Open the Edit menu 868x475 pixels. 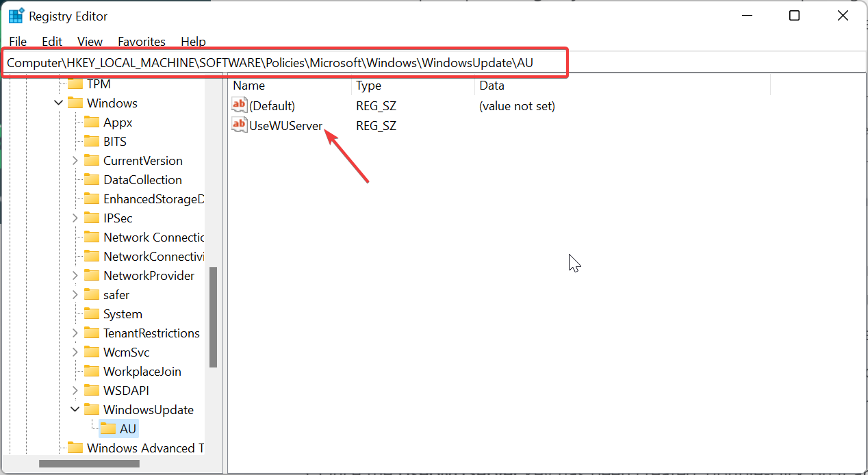coord(52,42)
